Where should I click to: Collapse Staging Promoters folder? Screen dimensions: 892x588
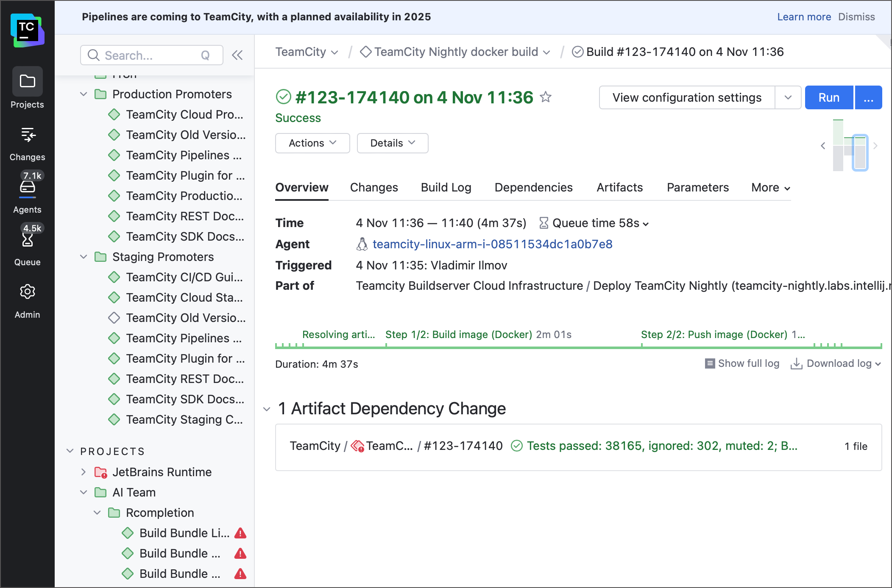click(x=84, y=257)
